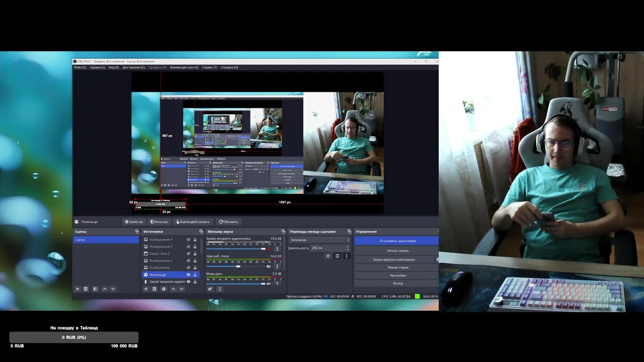Move scene up with arrow icon
The image size is (644, 362).
[x=105, y=289]
